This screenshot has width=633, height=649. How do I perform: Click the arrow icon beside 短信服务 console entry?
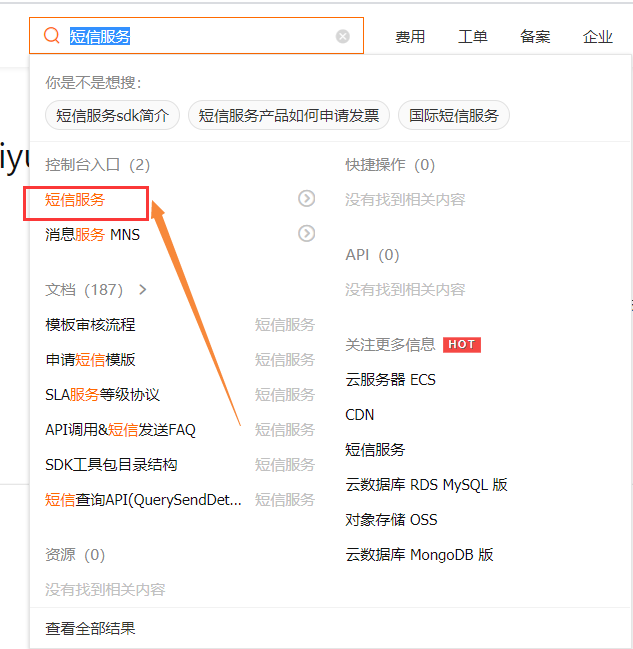pyautogui.click(x=306, y=199)
